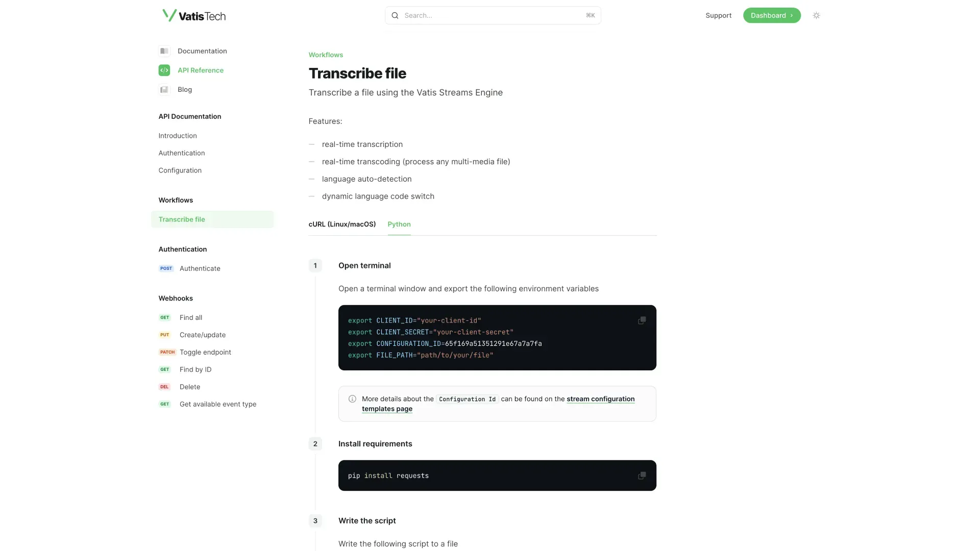This screenshot has width=980, height=551.
Task: Click the POST badge beside Authenticate
Action: (x=166, y=268)
